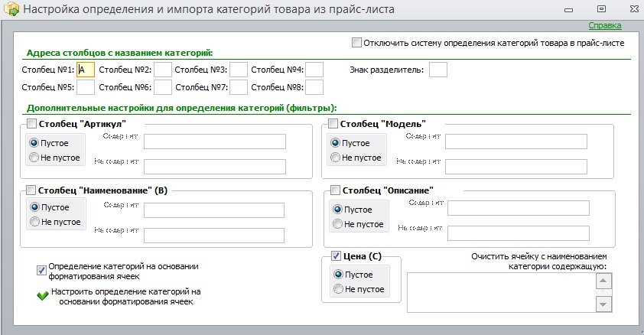Select the upper text field in Наименование group

214,210
